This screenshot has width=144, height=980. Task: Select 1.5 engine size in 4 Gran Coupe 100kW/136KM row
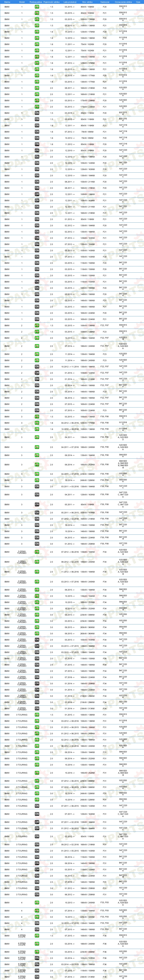tap(52, 936)
